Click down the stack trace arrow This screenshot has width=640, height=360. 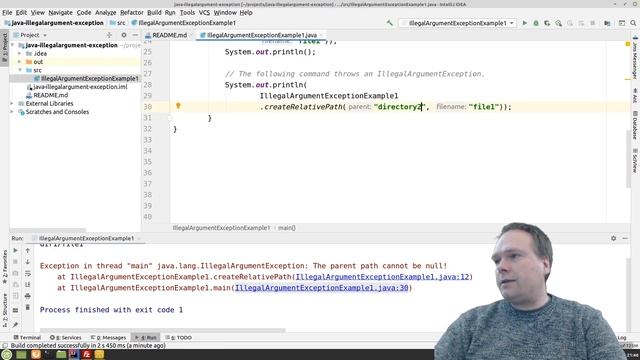27,262
